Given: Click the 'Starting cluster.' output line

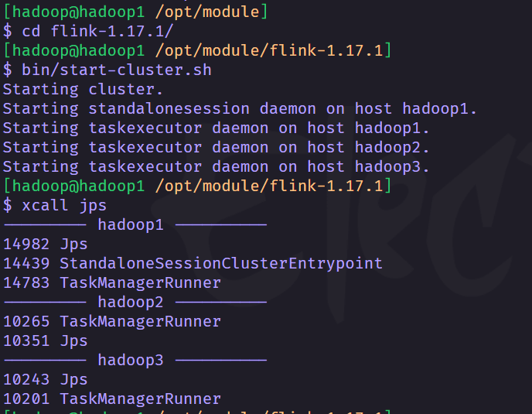Looking at the screenshot, I should pyautogui.click(x=84, y=89).
